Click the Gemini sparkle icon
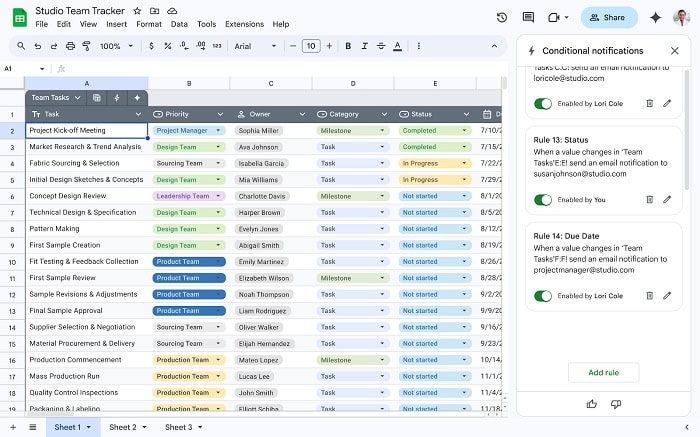This screenshot has height=437, width=700. coord(656,17)
